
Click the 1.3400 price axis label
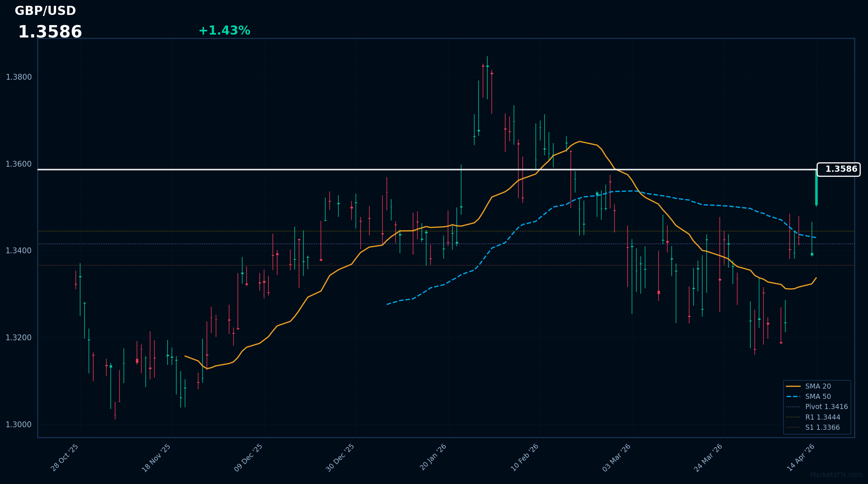click(x=19, y=251)
